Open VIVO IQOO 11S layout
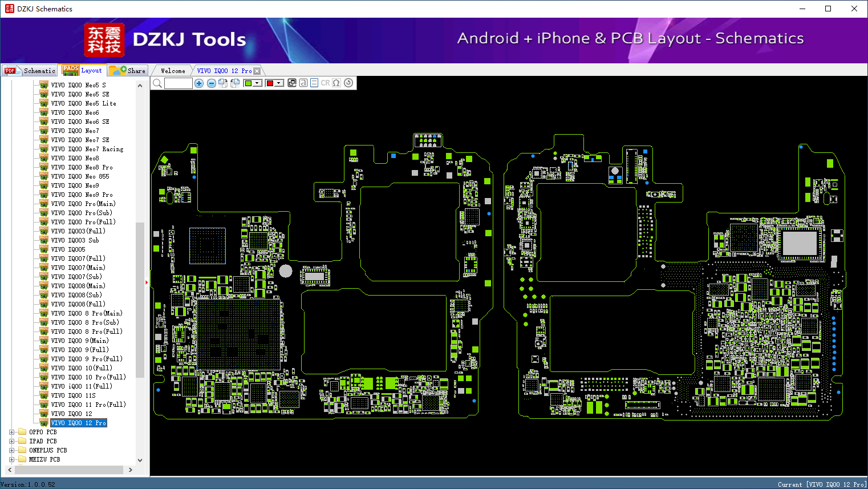The image size is (868, 489). 73,395
